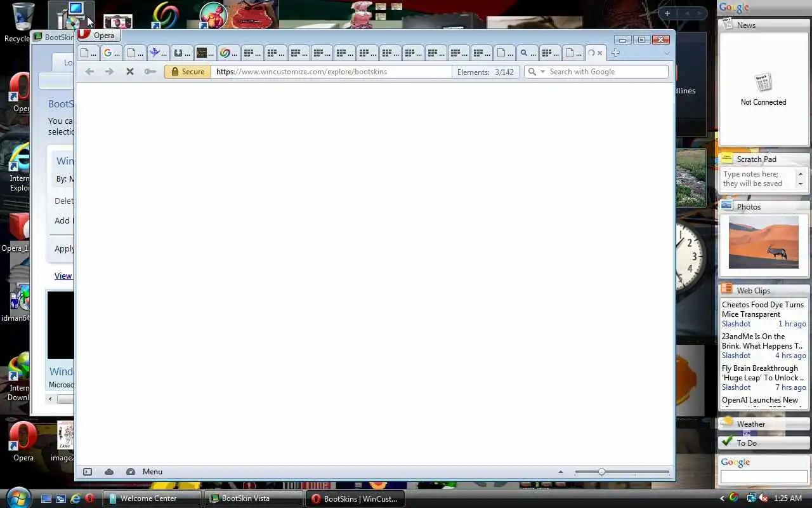
Task: Switch to the Google tab with G icon
Action: (111, 53)
